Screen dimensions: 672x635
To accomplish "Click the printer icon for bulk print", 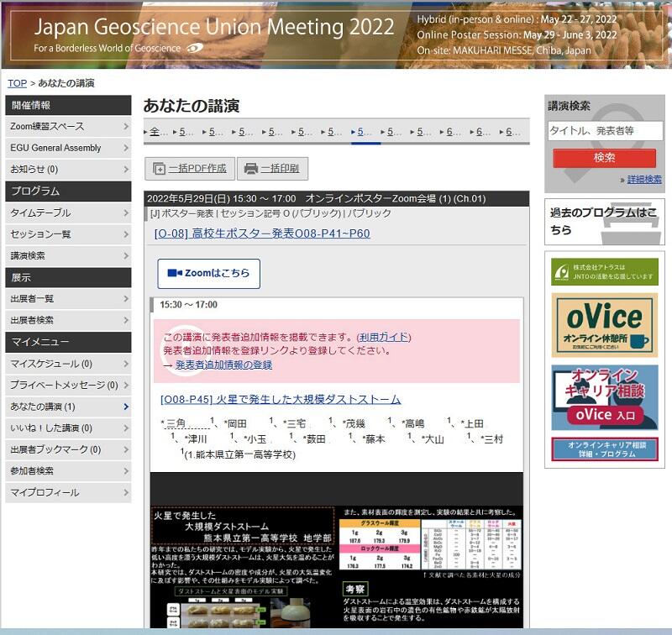I will [x=250, y=169].
